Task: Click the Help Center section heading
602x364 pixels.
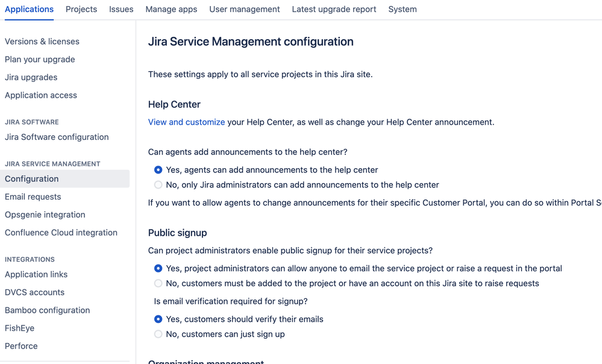Action: click(174, 104)
